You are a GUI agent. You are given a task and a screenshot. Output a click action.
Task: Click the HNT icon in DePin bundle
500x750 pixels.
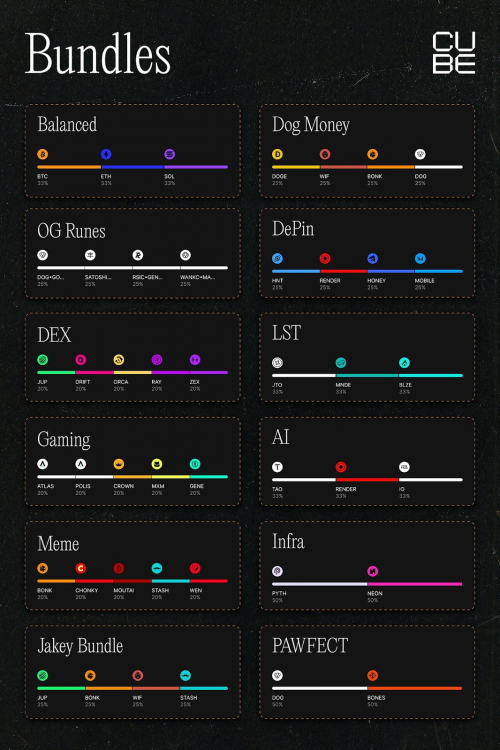point(278,258)
